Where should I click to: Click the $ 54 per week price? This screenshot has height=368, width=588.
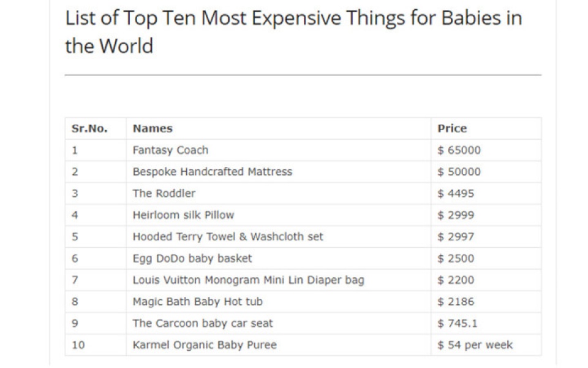(475, 345)
